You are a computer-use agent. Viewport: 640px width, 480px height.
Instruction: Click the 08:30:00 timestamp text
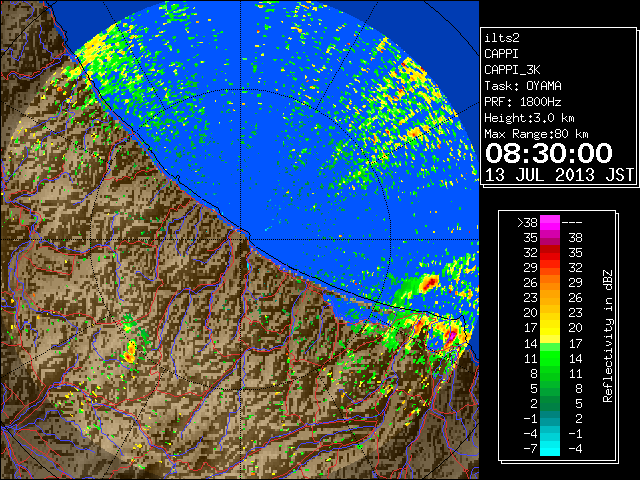pyautogui.click(x=549, y=153)
